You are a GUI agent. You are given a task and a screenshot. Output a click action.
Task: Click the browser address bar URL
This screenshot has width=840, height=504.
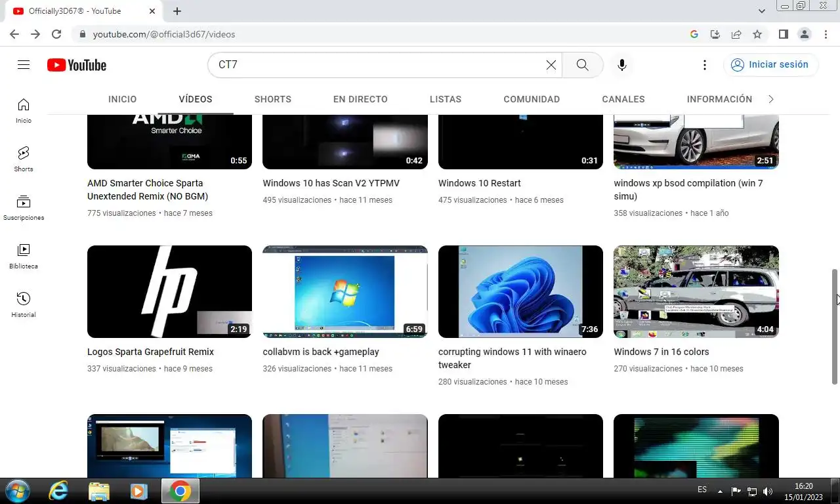click(164, 34)
